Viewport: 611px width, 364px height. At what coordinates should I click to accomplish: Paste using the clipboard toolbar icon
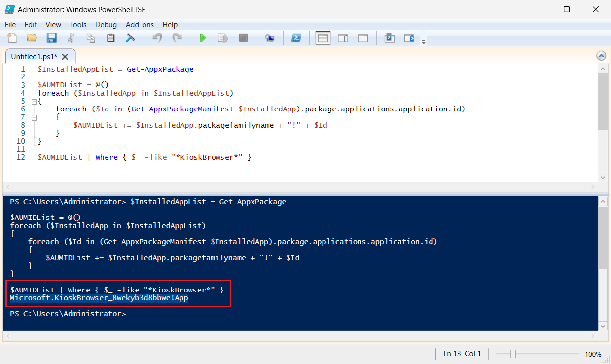pyautogui.click(x=110, y=38)
